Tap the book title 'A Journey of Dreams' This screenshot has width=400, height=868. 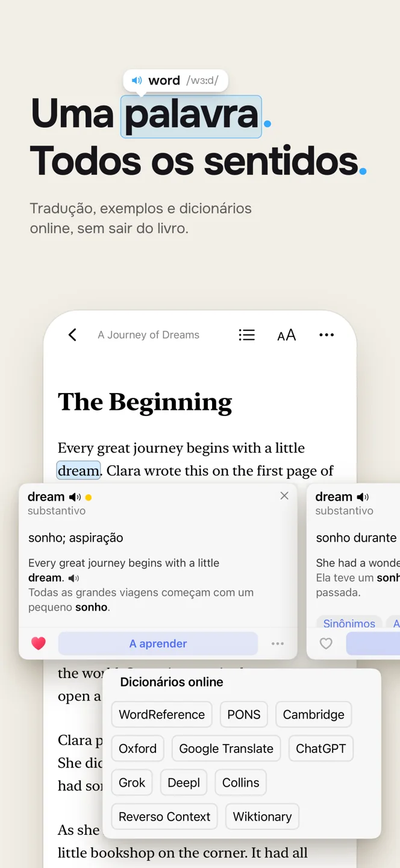(x=148, y=335)
